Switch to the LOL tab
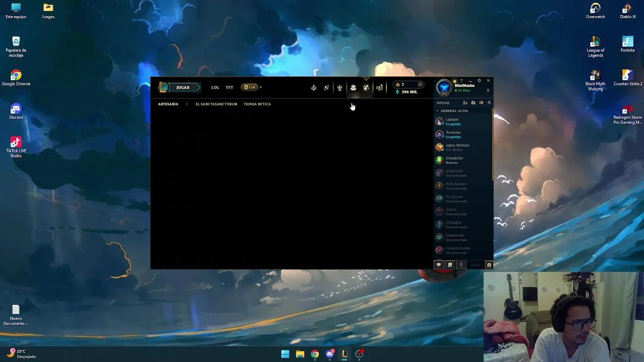644x362 pixels. [x=215, y=87]
